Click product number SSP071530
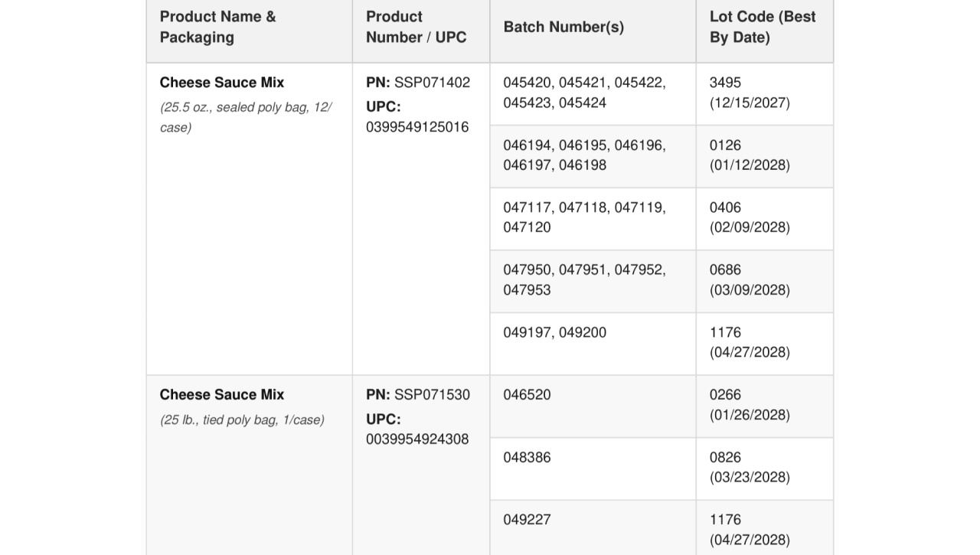The height and width of the screenshot is (555, 980). [432, 395]
